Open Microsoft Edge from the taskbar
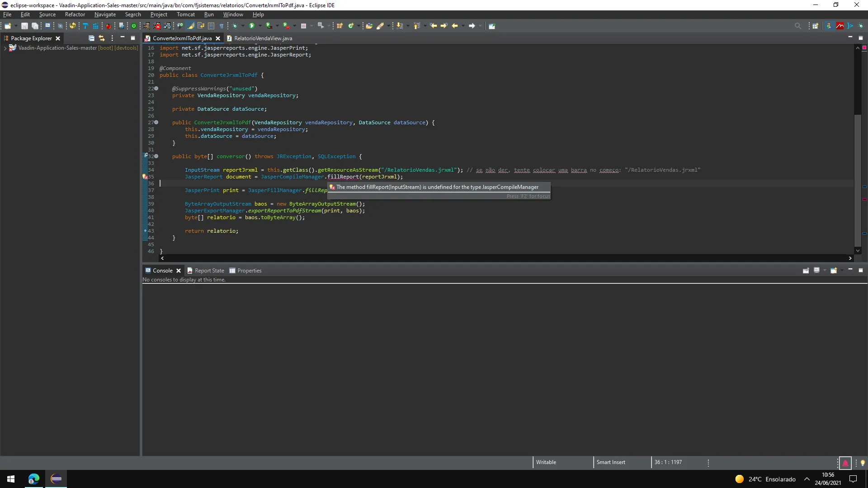The height and width of the screenshot is (488, 868). 34,479
